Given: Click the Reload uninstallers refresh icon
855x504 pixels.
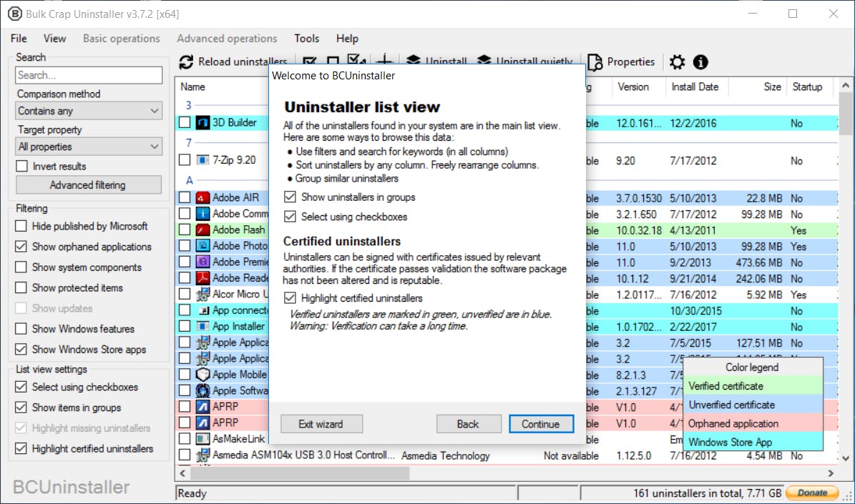Looking at the screenshot, I should pyautogui.click(x=186, y=62).
